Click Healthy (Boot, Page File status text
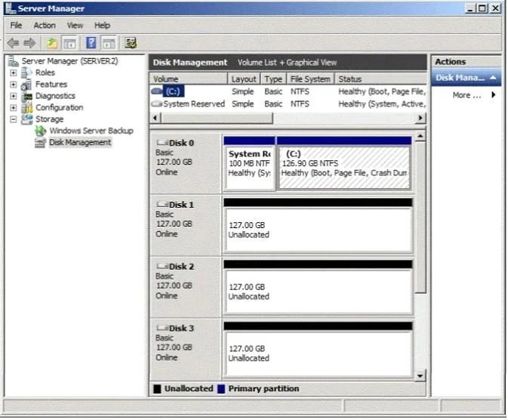508x420 pixels. pyautogui.click(x=381, y=91)
